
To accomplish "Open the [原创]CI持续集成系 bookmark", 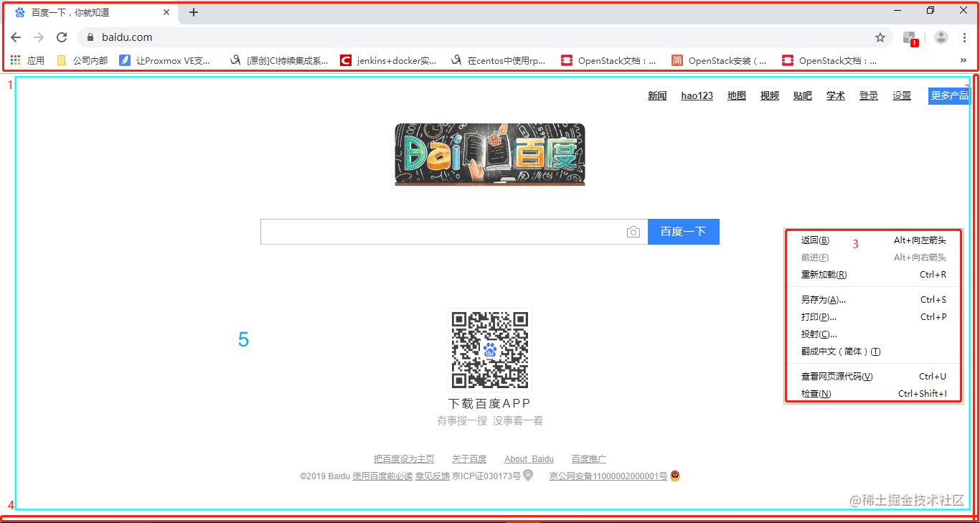I will 278,61.
